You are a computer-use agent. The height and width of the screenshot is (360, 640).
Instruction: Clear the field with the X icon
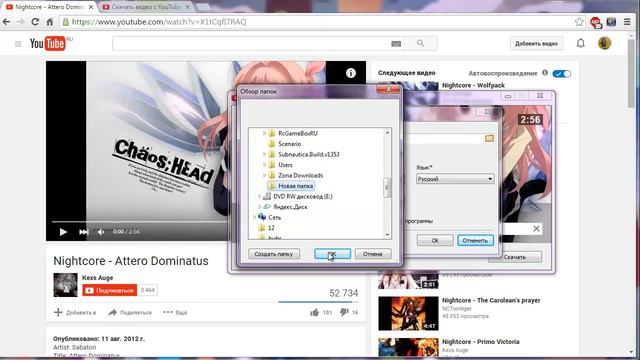pyautogui.click(x=536, y=229)
